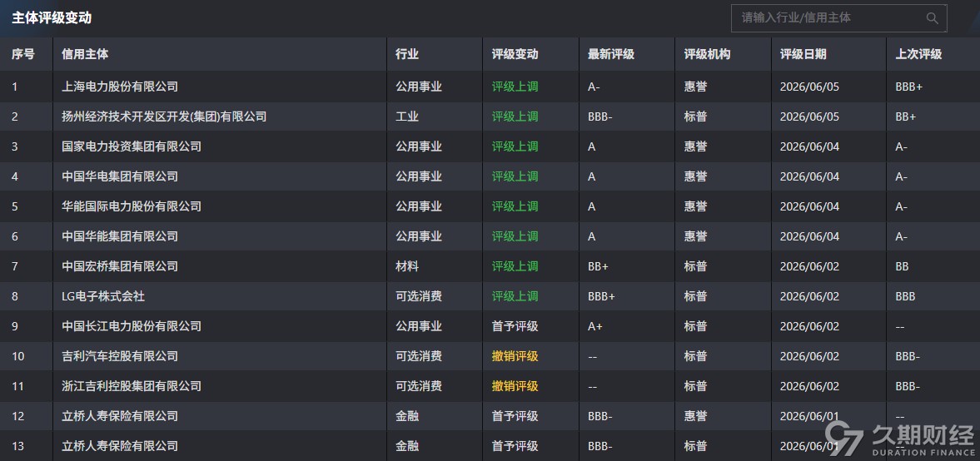Click 可选消费 in the LG电子 row

(419, 297)
